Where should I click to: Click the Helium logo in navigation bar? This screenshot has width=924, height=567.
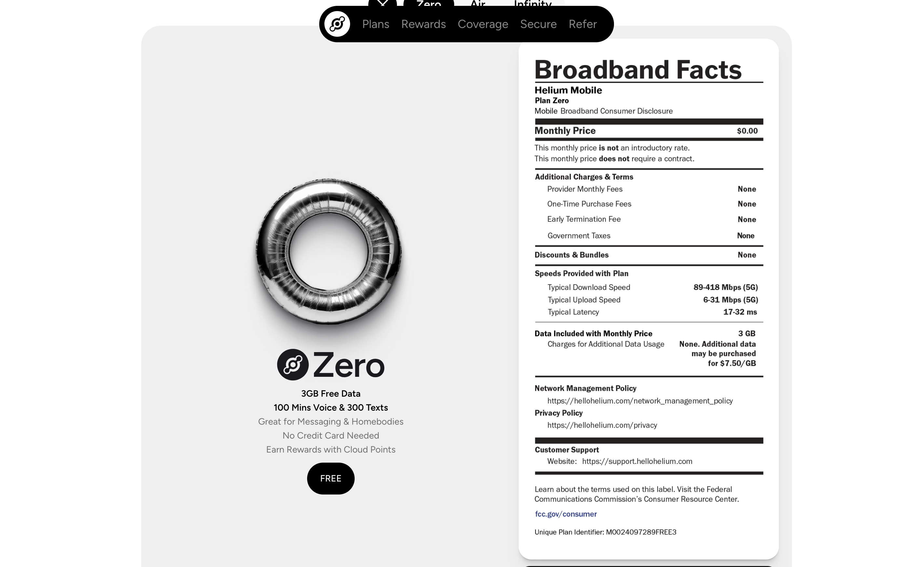click(x=337, y=24)
